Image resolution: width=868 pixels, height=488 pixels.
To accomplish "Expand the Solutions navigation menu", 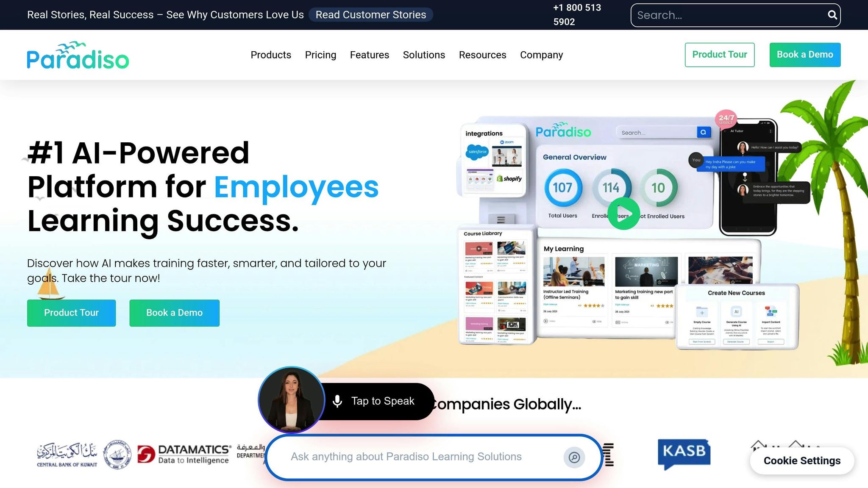I will (x=424, y=55).
